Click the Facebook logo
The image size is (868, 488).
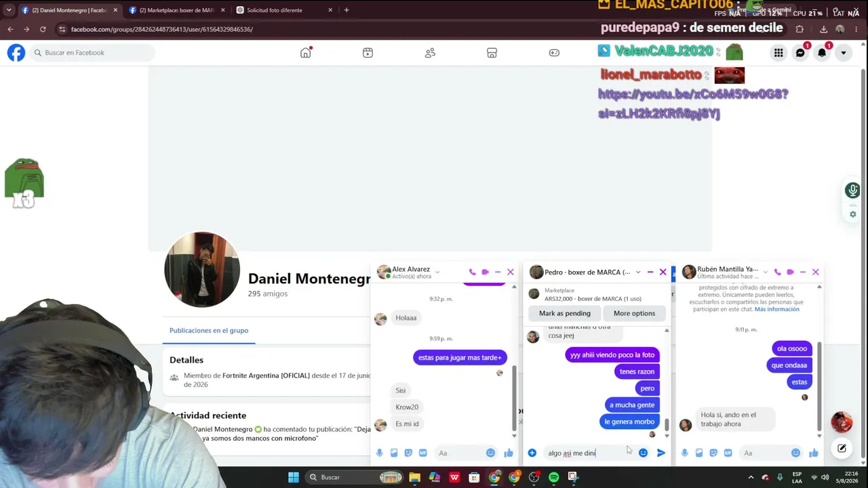16,53
